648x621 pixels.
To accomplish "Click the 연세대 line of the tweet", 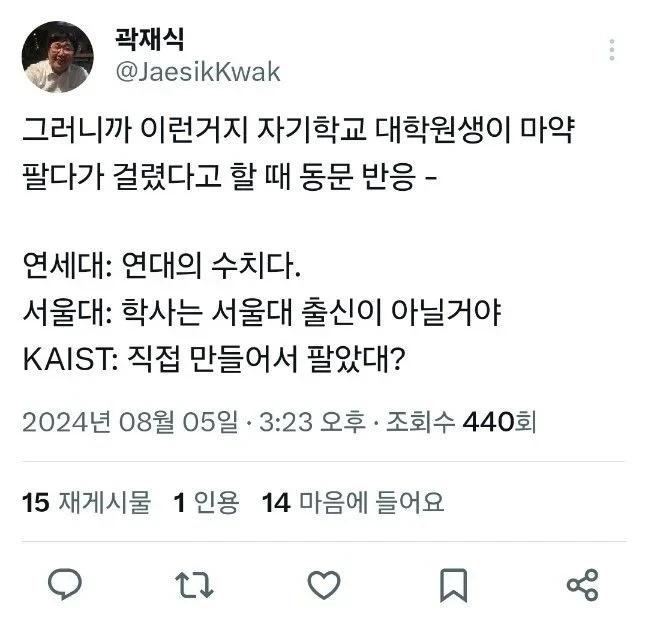I will click(161, 265).
